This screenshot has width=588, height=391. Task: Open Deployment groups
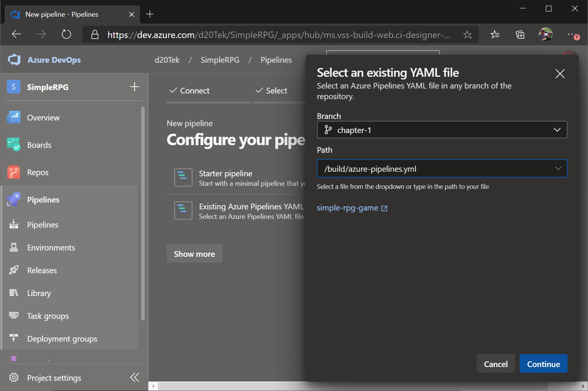point(62,339)
